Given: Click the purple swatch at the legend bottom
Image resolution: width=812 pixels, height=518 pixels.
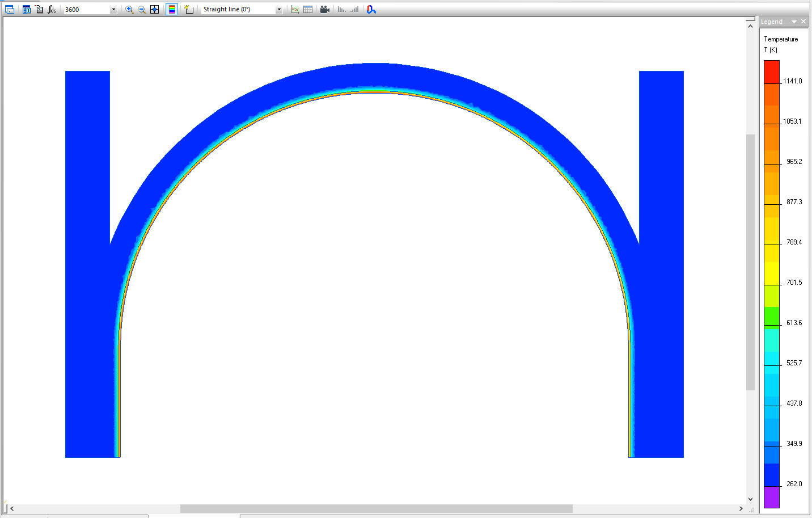Looking at the screenshot, I should 772,497.
